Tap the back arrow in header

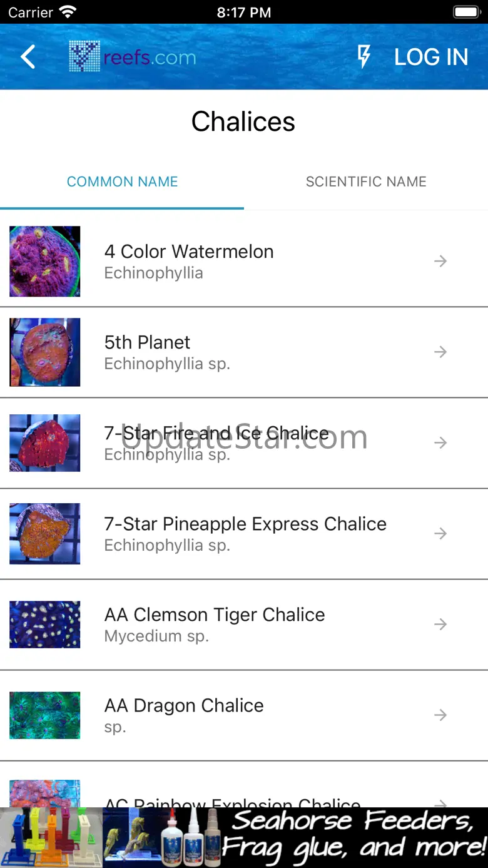[28, 57]
